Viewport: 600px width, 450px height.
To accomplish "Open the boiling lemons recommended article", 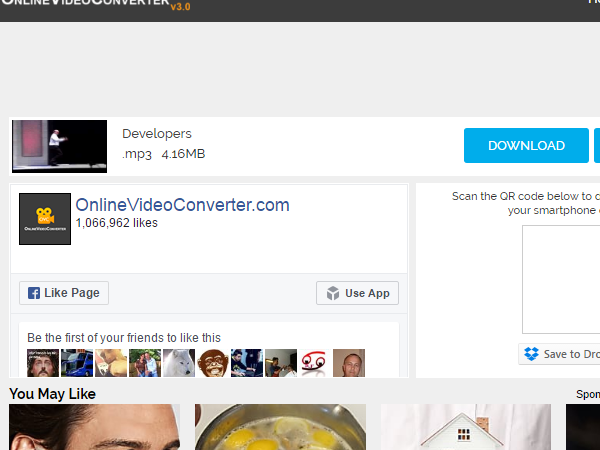I will click(x=280, y=427).
